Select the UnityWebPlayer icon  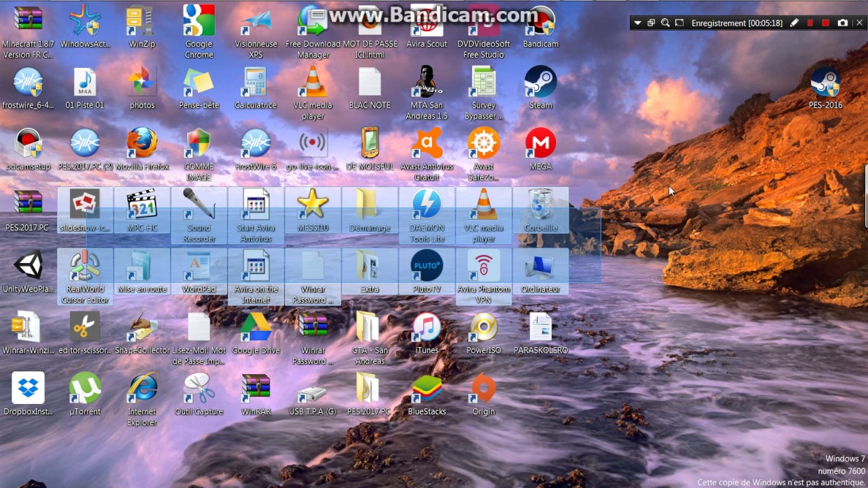click(x=28, y=265)
